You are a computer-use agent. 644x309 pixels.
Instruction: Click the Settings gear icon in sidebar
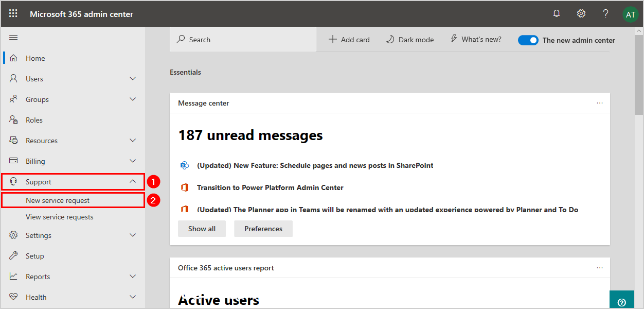click(14, 235)
